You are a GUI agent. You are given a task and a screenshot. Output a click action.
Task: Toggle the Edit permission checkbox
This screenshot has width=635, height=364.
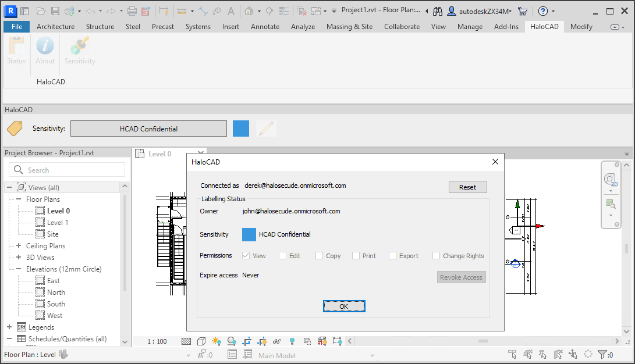point(282,256)
